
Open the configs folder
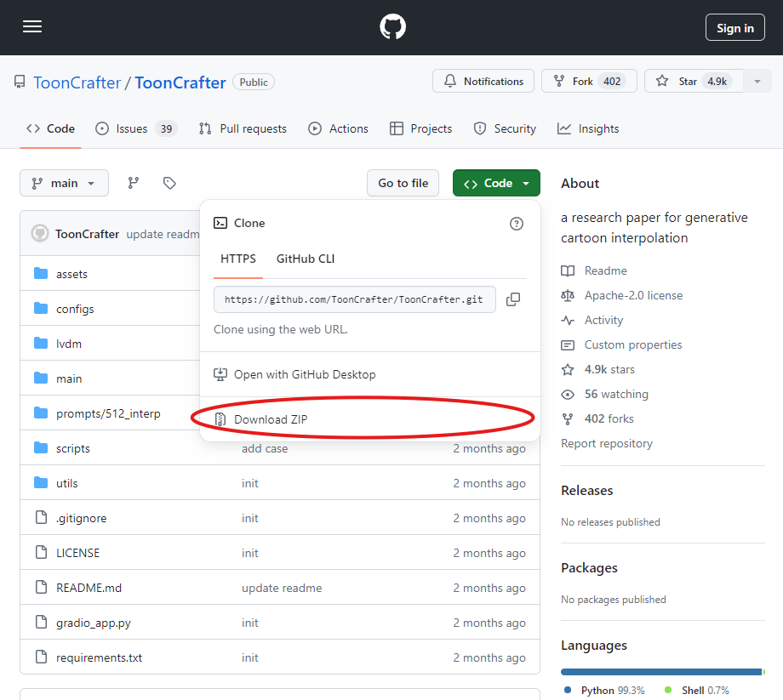point(75,309)
